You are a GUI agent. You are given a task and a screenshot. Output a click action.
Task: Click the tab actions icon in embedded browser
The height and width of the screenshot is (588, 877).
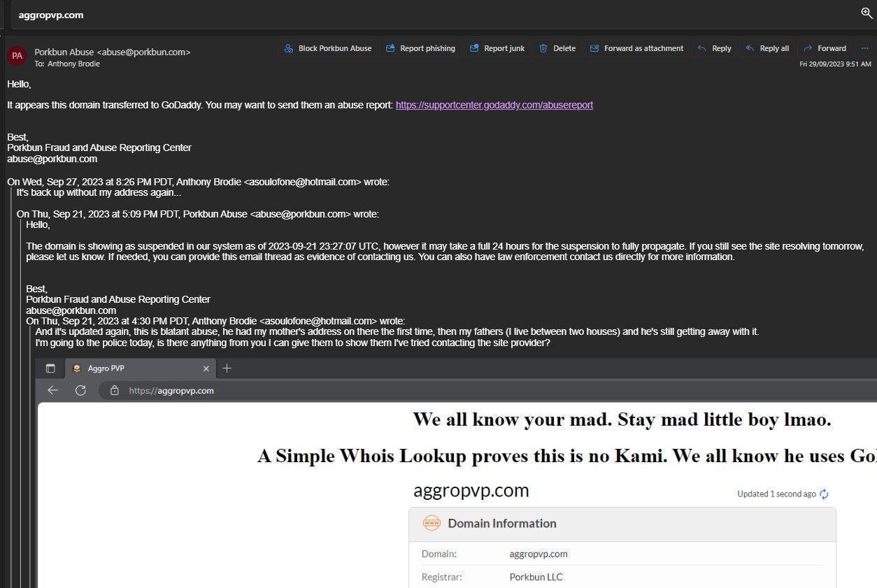point(50,368)
